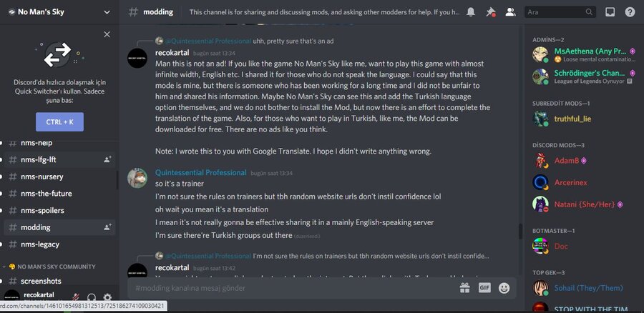Open the gift Nitro icon
The width and height of the screenshot is (644, 313).
click(x=464, y=288)
